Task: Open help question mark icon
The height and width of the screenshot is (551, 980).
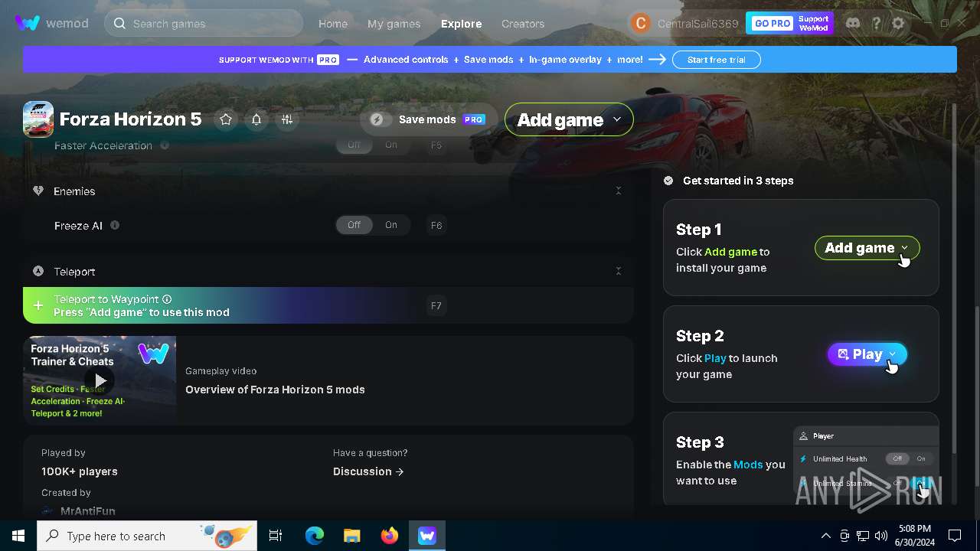Action: point(877,23)
